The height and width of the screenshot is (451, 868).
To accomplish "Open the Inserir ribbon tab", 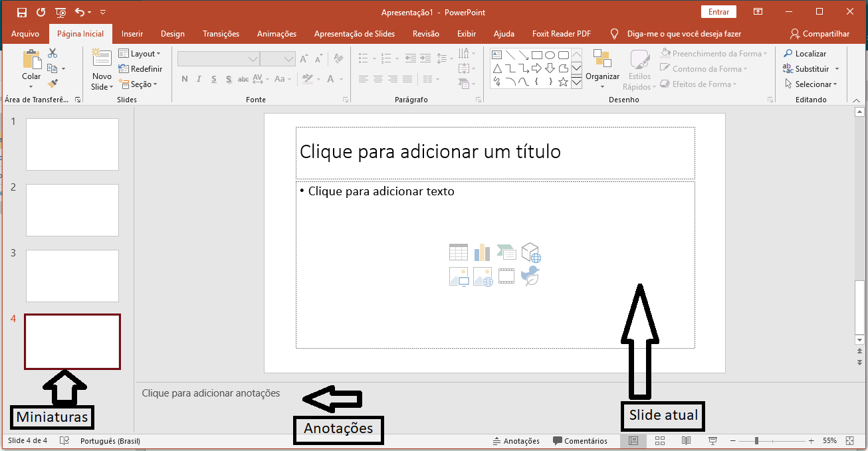I will pos(132,34).
